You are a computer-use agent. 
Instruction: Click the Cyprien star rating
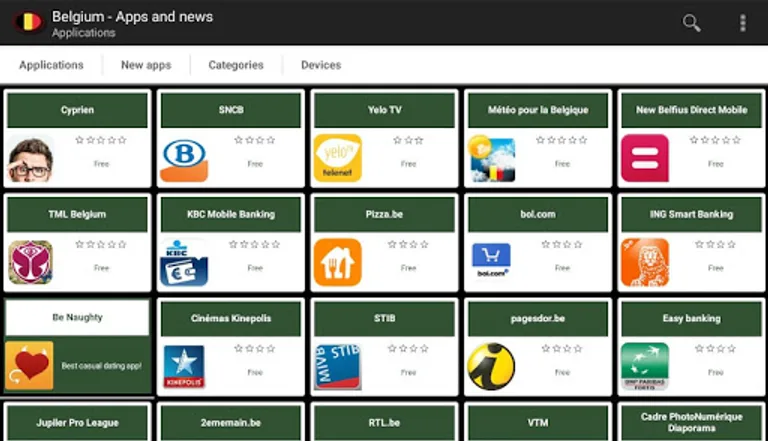(101, 140)
